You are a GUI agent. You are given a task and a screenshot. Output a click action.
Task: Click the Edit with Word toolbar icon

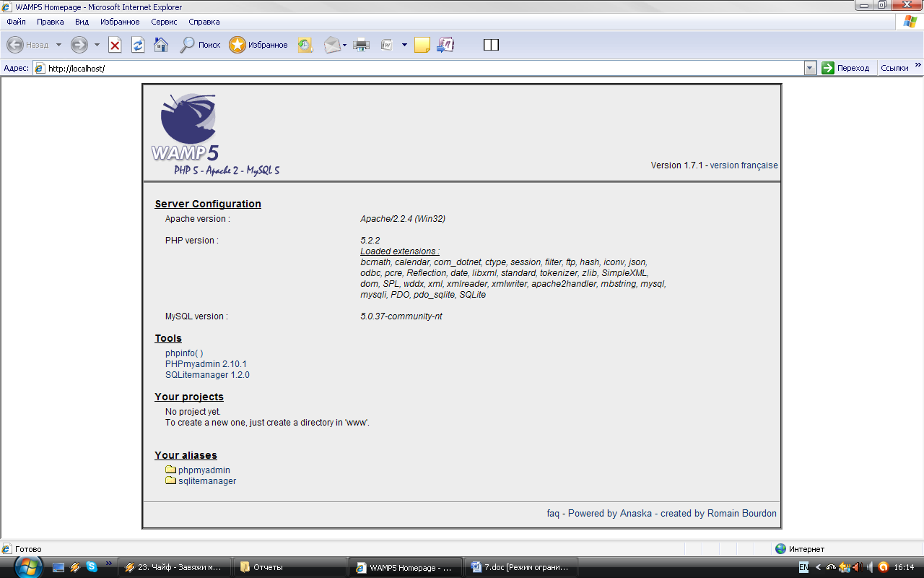(386, 45)
